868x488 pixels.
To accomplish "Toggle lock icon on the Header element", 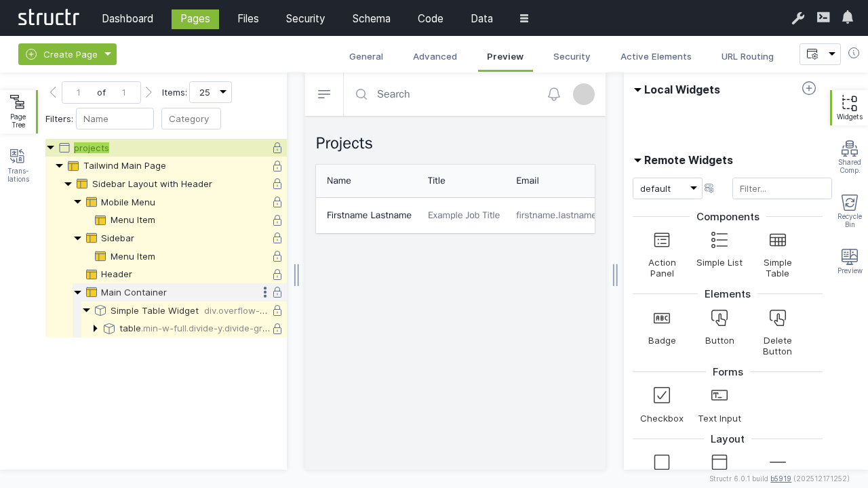I will pyautogui.click(x=277, y=274).
